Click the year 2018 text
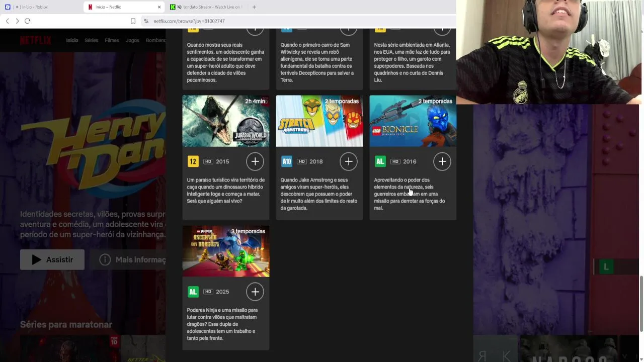 (x=316, y=161)
